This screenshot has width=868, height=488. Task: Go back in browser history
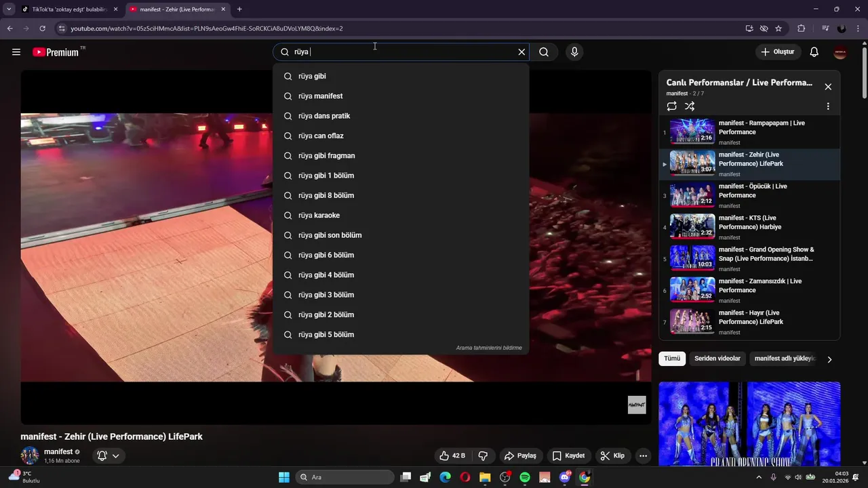(9, 28)
